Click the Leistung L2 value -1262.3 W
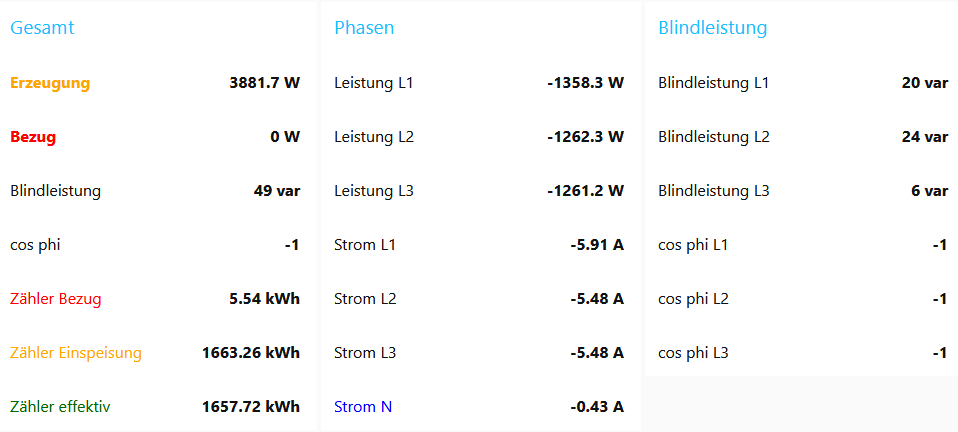Image resolution: width=958 pixels, height=432 pixels. [x=585, y=137]
